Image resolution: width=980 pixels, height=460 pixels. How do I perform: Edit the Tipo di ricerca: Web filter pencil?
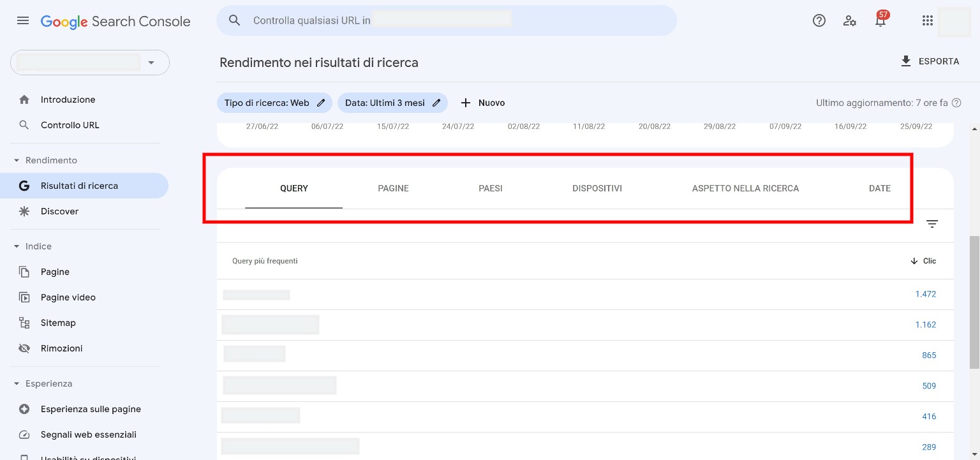point(321,103)
